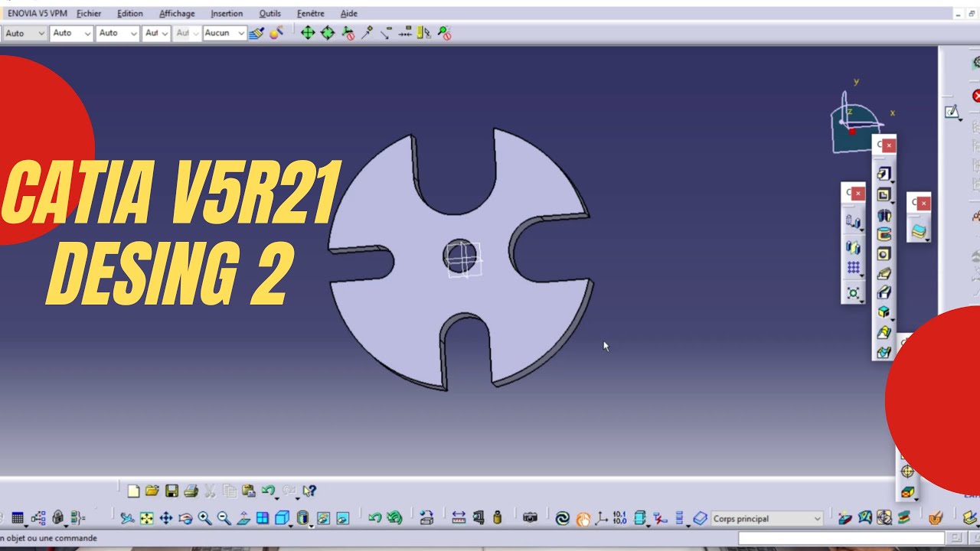This screenshot has width=980, height=551.
Task: Open the Outils menu
Action: coord(269,13)
